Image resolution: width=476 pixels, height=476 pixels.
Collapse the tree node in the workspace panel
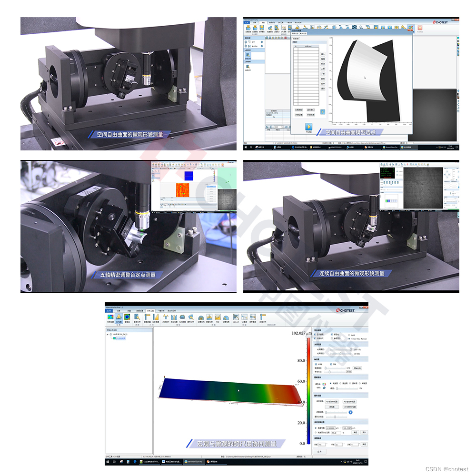107,335
